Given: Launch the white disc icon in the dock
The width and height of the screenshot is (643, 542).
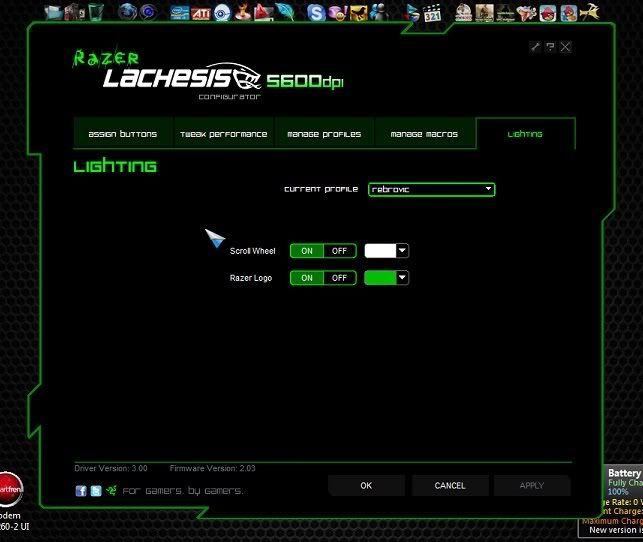Looking at the screenshot, I should (x=222, y=13).
